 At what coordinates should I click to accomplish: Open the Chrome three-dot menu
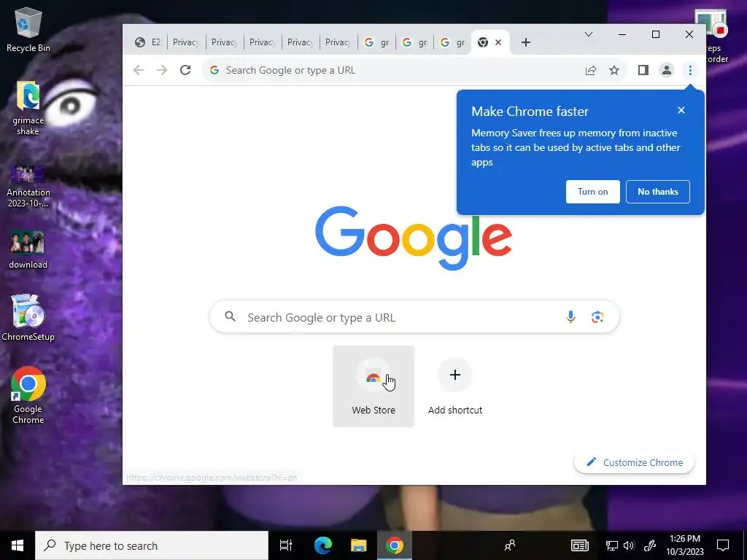690,71
